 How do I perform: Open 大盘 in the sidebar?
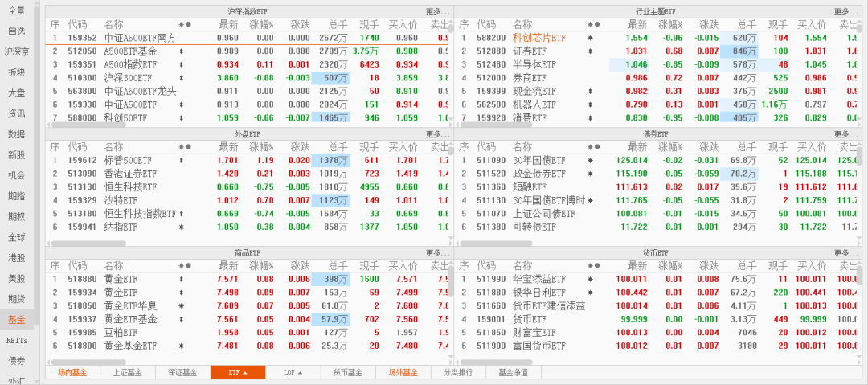tap(17, 93)
